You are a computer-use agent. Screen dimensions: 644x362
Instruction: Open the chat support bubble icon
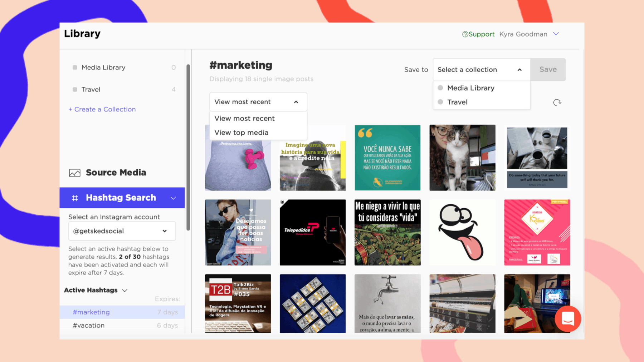(568, 318)
